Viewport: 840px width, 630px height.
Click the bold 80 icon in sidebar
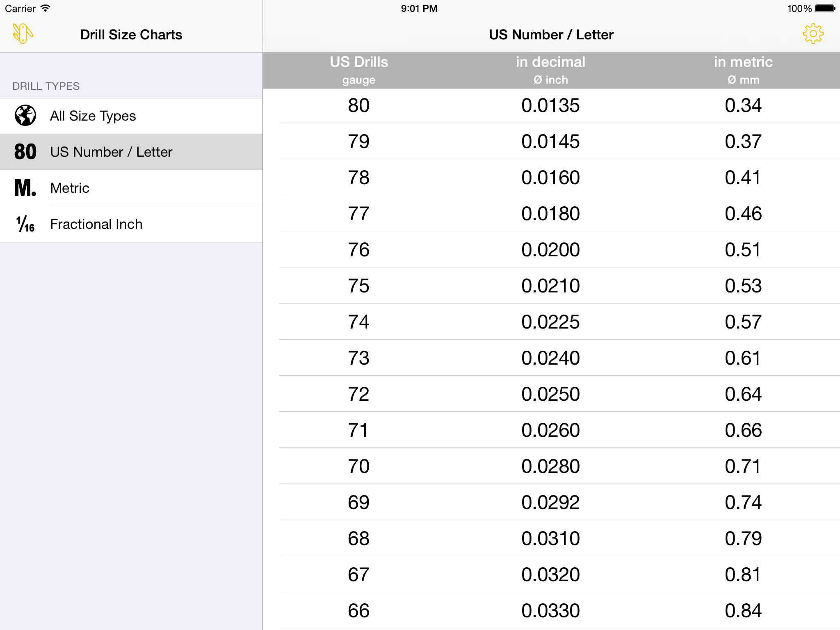pyautogui.click(x=25, y=152)
